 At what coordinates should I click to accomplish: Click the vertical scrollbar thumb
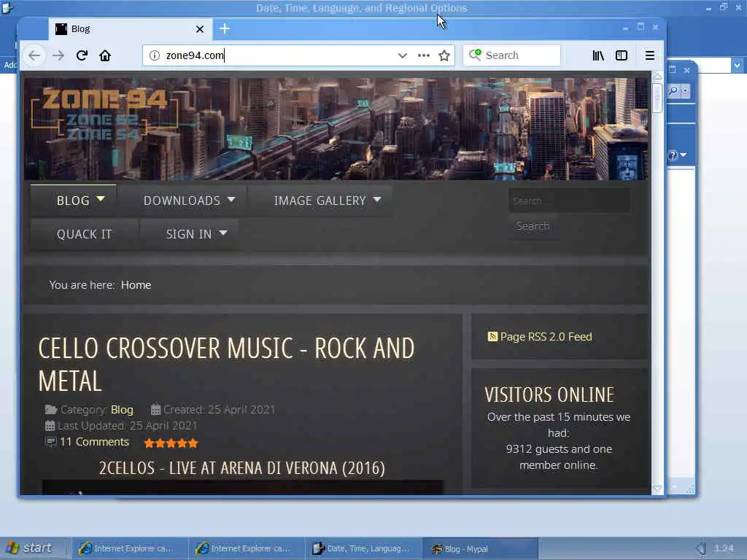[657, 98]
